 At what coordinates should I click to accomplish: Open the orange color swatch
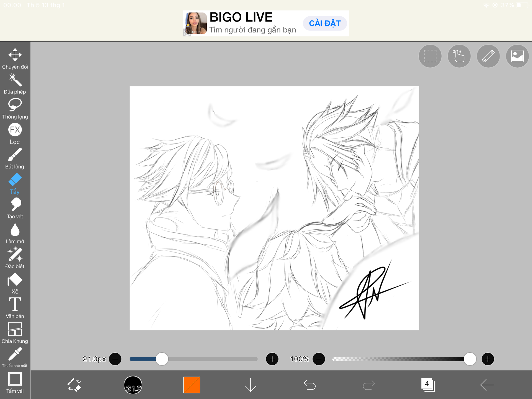coord(191,385)
